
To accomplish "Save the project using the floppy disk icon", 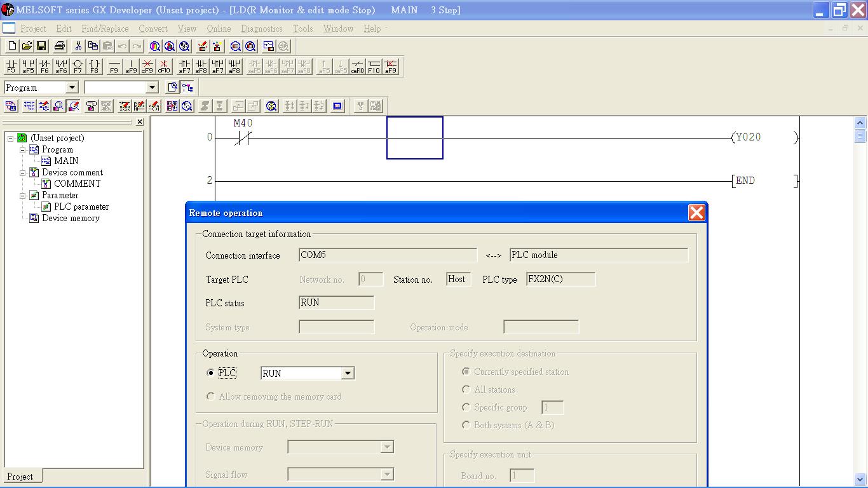I will (x=41, y=46).
